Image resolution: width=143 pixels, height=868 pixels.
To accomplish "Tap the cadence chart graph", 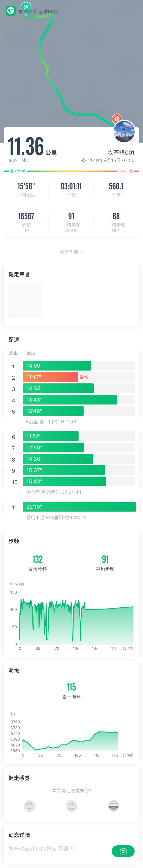I will [76, 621].
